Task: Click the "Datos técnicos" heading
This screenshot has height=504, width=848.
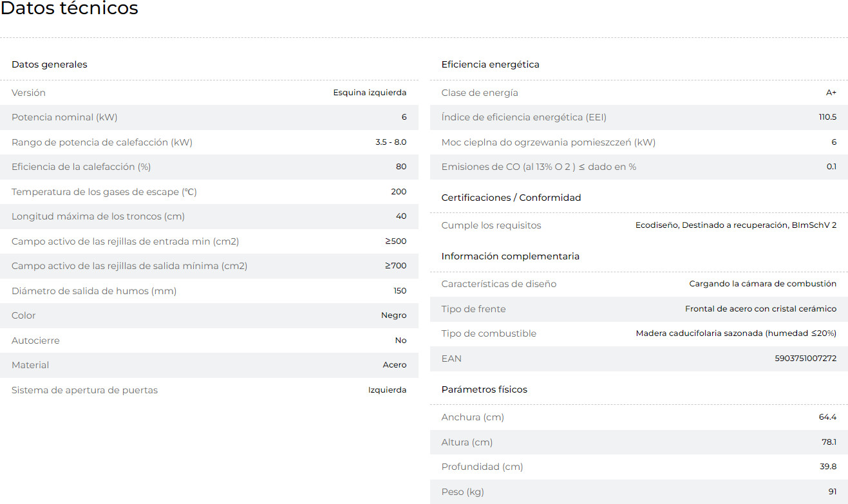Action: (69, 9)
